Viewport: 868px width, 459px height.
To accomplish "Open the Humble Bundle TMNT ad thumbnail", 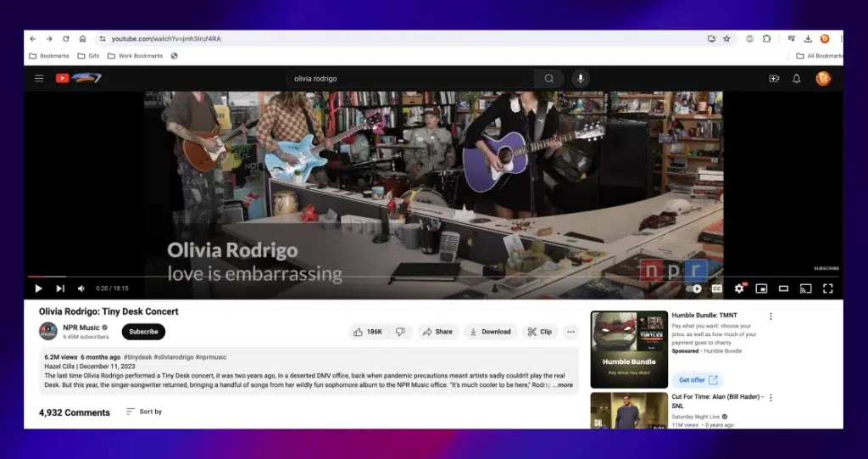I will (x=629, y=350).
